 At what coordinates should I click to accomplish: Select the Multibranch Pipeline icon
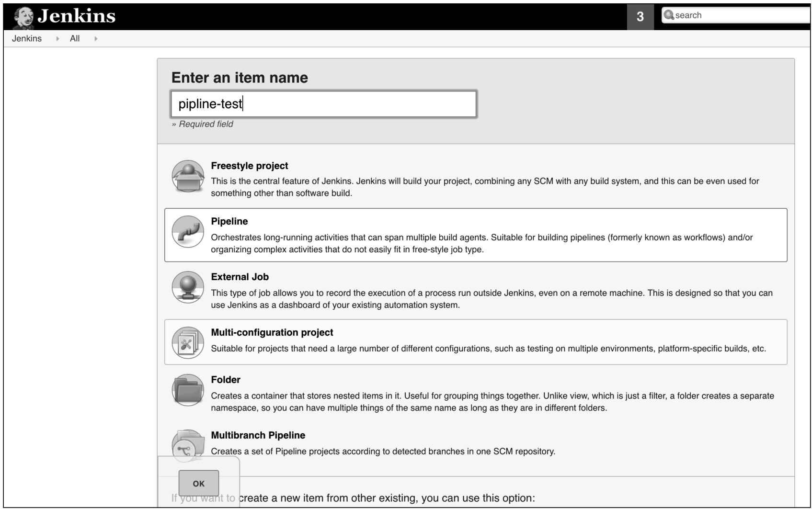pyautogui.click(x=188, y=445)
